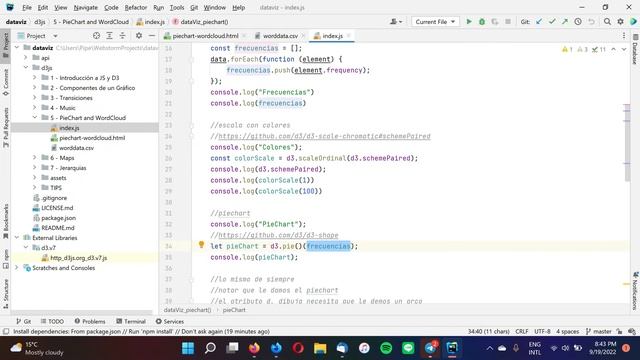Open Bookmarks tool window
This screenshot has height=360, width=640.
6,222
